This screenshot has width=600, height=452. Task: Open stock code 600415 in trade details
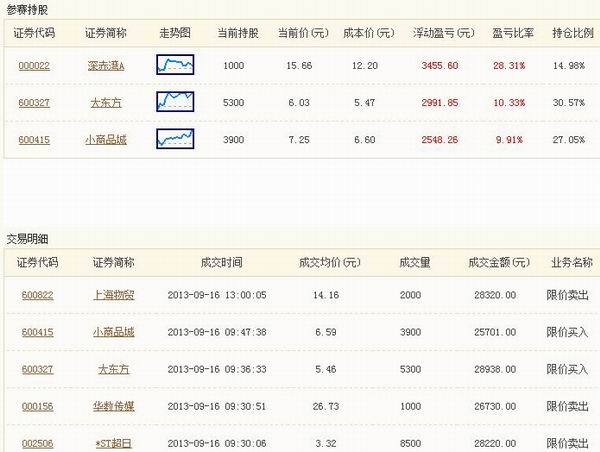click(x=38, y=332)
